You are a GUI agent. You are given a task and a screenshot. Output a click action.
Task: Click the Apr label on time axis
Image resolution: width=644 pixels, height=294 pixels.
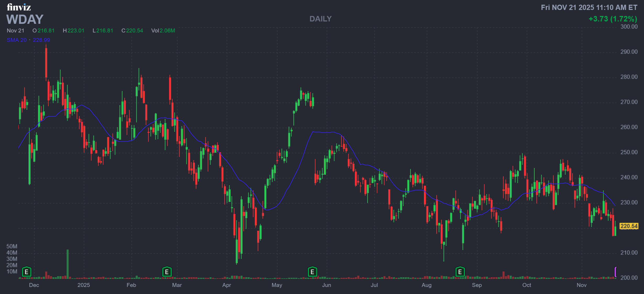(x=226, y=285)
